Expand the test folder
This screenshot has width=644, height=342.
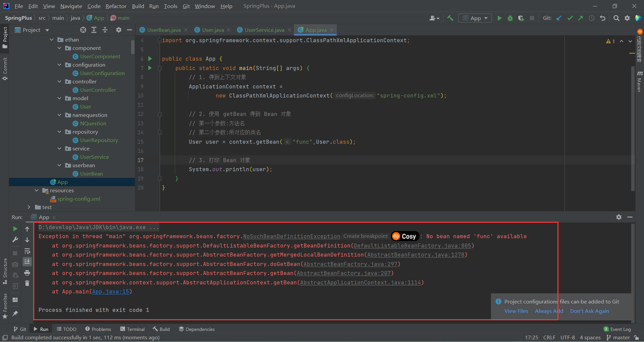click(x=29, y=207)
